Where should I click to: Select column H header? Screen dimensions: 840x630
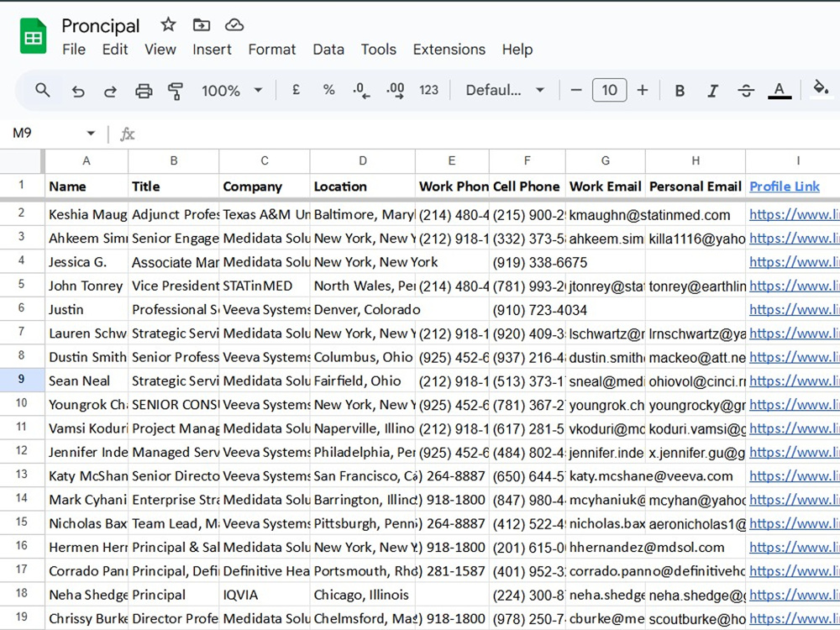tap(696, 160)
